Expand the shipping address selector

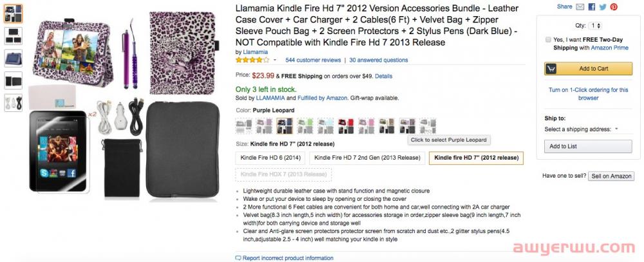pyautogui.click(x=616, y=129)
